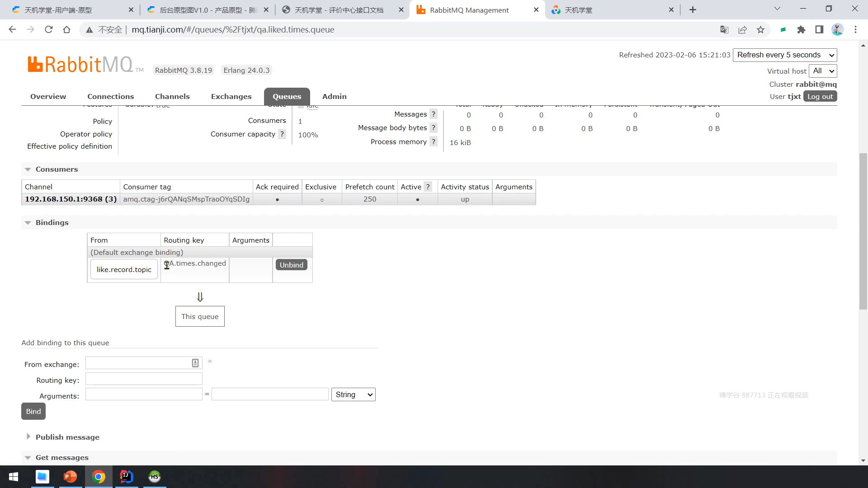Click the Unbind button
This screenshot has height=488, width=868.
[291, 265]
